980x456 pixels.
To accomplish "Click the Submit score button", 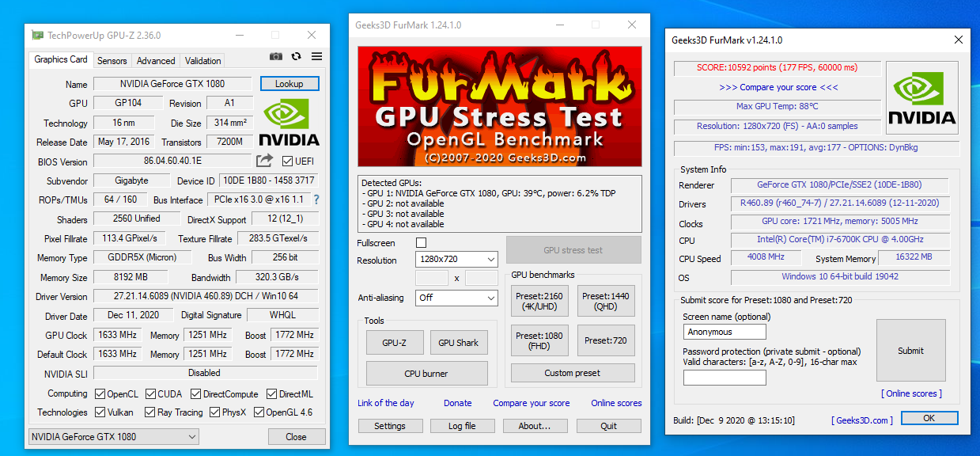I will tap(910, 351).
